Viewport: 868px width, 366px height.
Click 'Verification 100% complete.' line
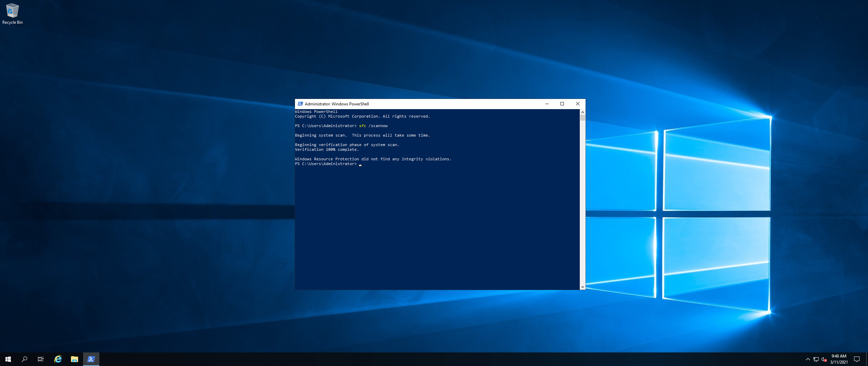327,149
